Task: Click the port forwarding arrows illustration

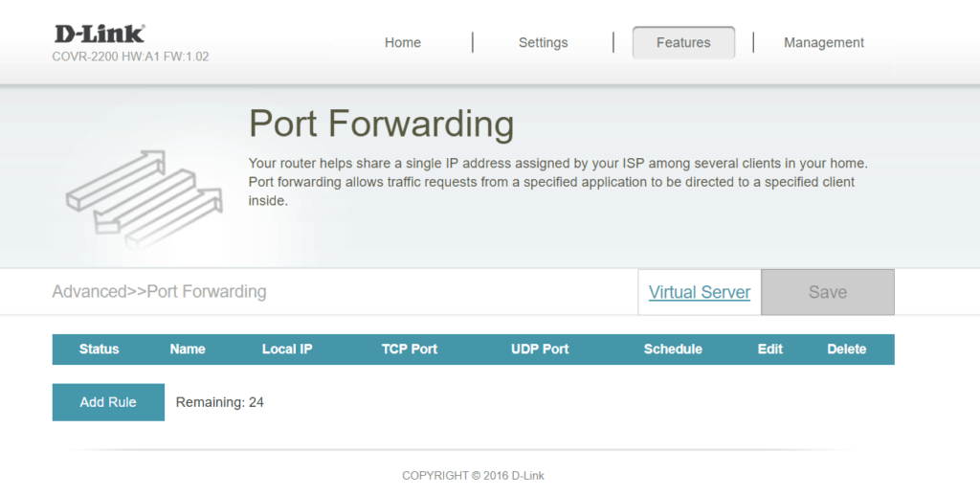Action: [x=144, y=198]
